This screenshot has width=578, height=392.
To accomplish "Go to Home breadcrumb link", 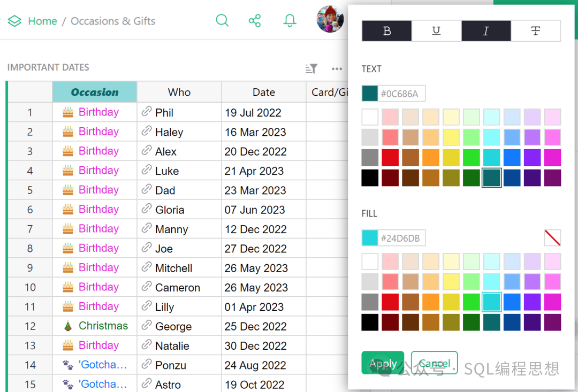I will pos(42,21).
